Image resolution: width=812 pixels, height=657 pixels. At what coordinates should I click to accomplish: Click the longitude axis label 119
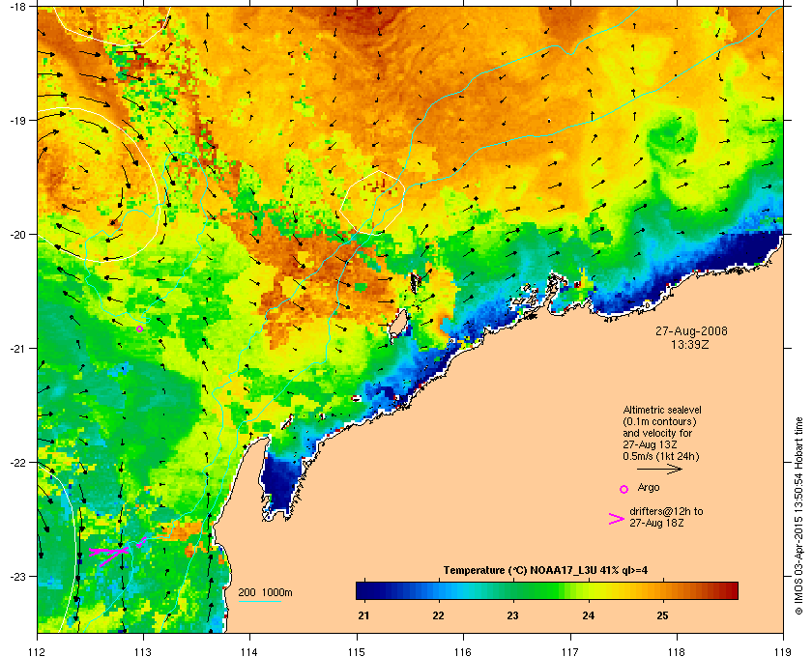click(783, 651)
